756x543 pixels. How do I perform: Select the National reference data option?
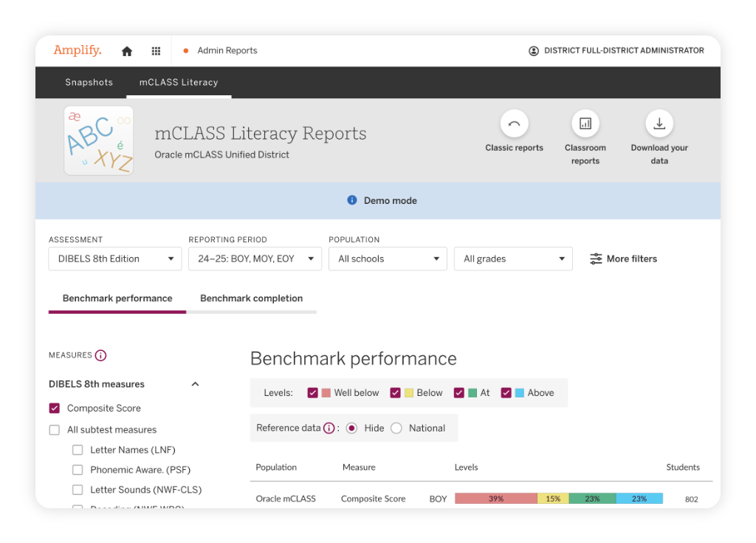pos(396,428)
